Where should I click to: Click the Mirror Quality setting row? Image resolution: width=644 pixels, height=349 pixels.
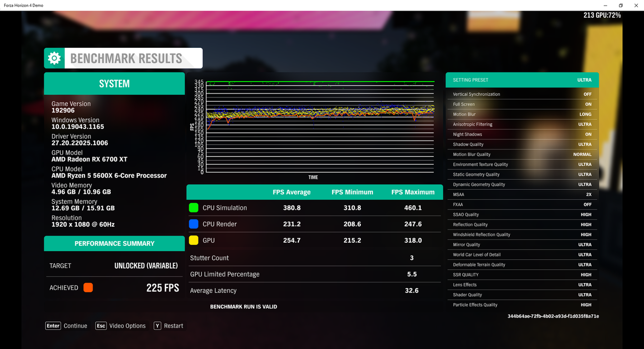click(522, 245)
